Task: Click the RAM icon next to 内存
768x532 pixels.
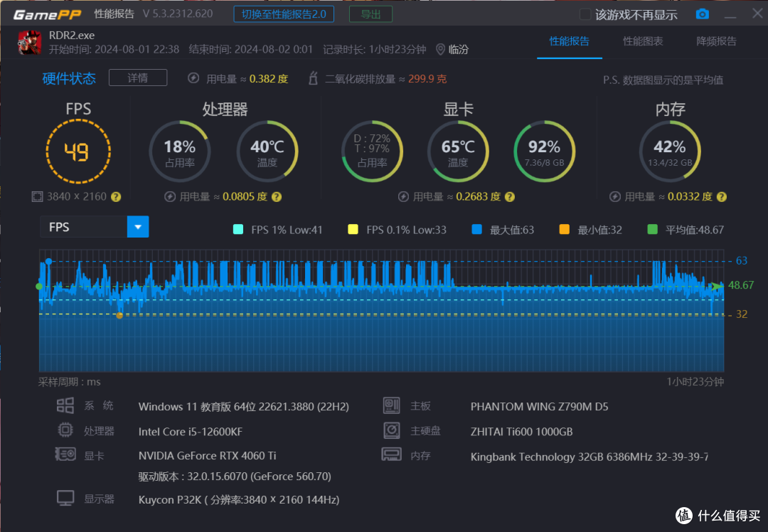Action: pyautogui.click(x=391, y=454)
